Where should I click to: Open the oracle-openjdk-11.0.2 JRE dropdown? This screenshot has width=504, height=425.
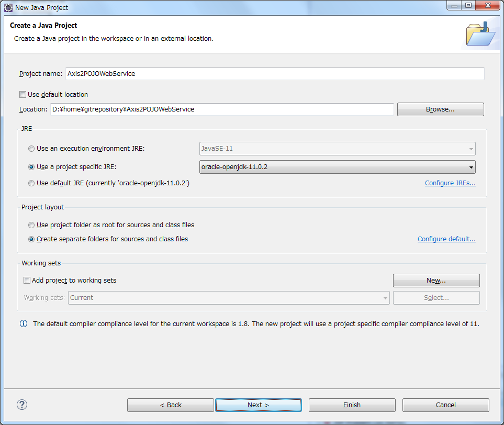pyautogui.click(x=337, y=167)
